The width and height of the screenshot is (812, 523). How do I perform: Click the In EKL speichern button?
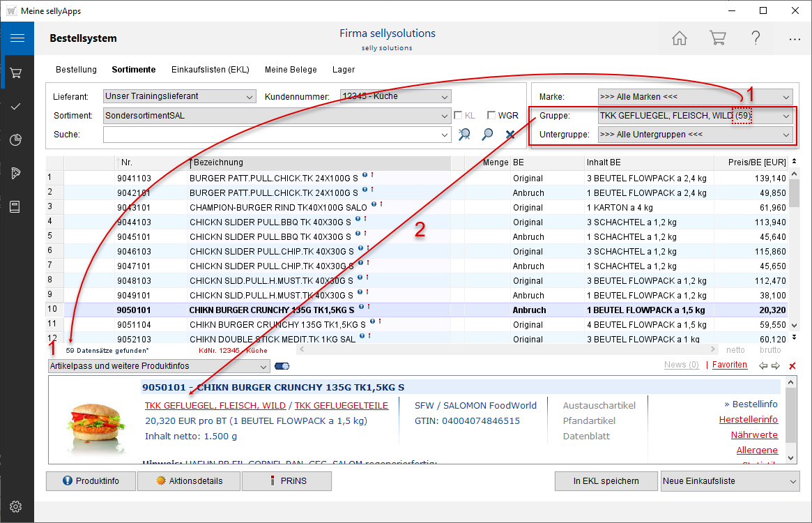tap(606, 481)
